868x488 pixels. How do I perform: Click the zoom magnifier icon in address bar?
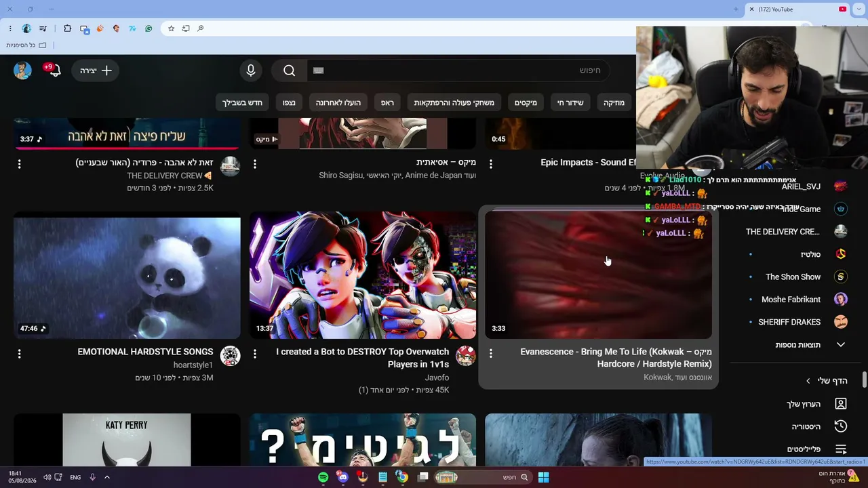coord(200,28)
